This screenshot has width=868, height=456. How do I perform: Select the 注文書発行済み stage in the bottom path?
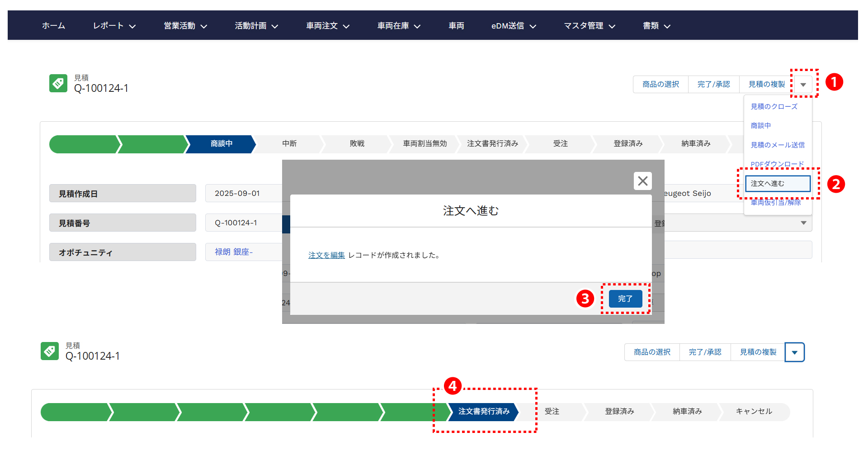483,412
